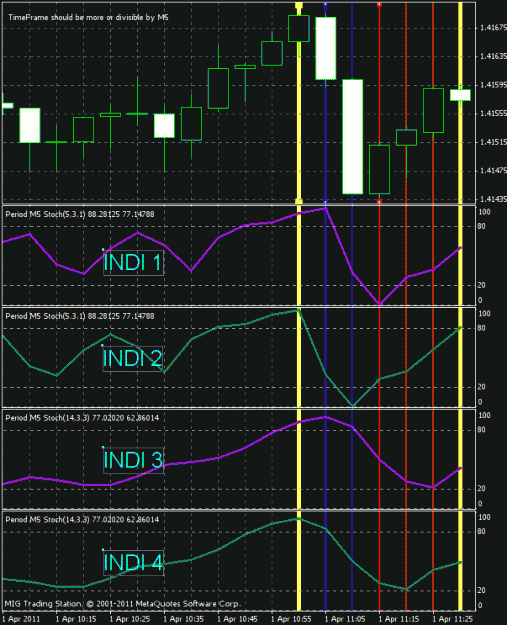507x625 pixels.
Task: Click the '1 Apr 10:15' time label
Action: tap(76, 619)
